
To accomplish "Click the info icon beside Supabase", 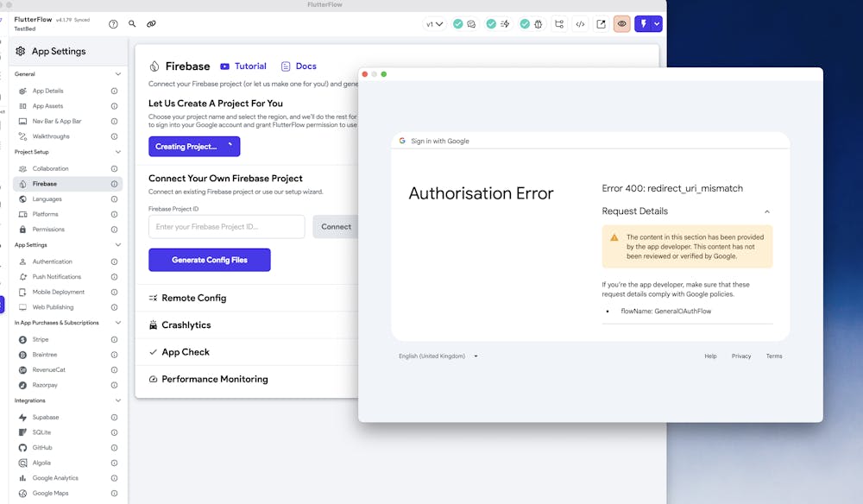I will tap(114, 418).
